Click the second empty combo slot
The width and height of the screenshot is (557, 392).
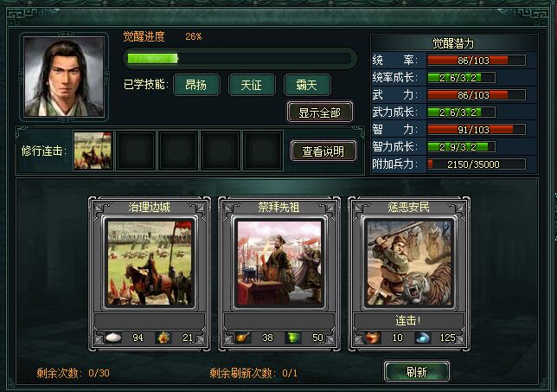[x=136, y=151]
